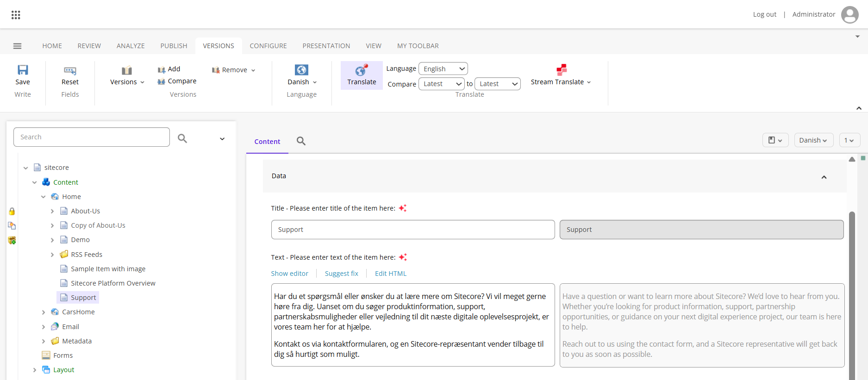Image resolution: width=868 pixels, height=380 pixels.
Task: Expand the Layout tree node
Action: point(35,370)
